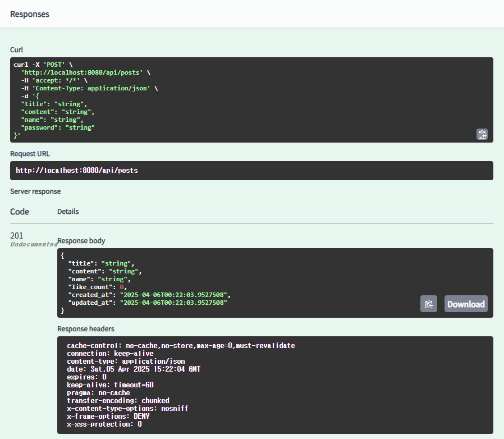The width and height of the screenshot is (504, 439).
Task: Click the 'accept: */*' header line in curl
Action: [54, 80]
